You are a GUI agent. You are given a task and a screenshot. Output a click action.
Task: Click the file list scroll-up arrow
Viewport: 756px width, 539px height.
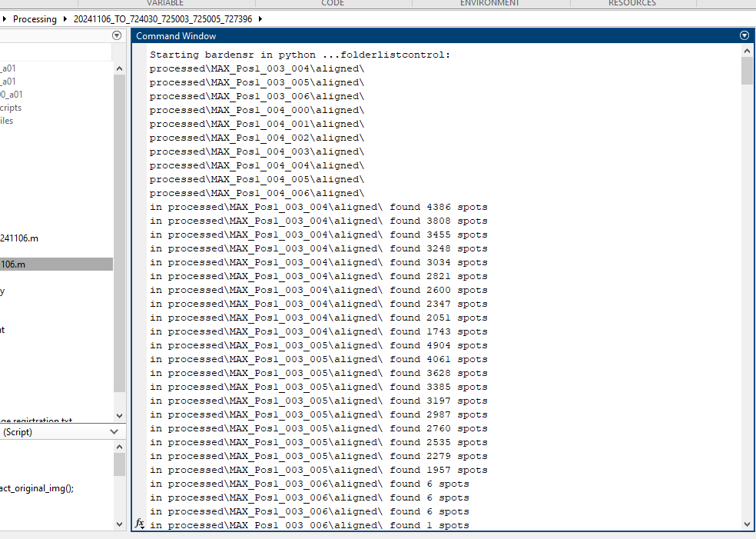[119, 68]
